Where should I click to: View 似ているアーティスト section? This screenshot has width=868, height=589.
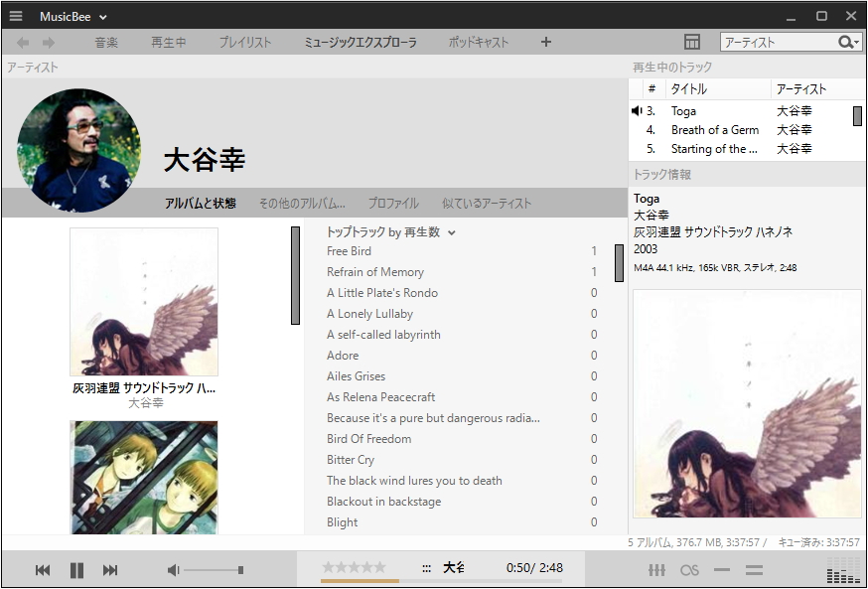486,204
